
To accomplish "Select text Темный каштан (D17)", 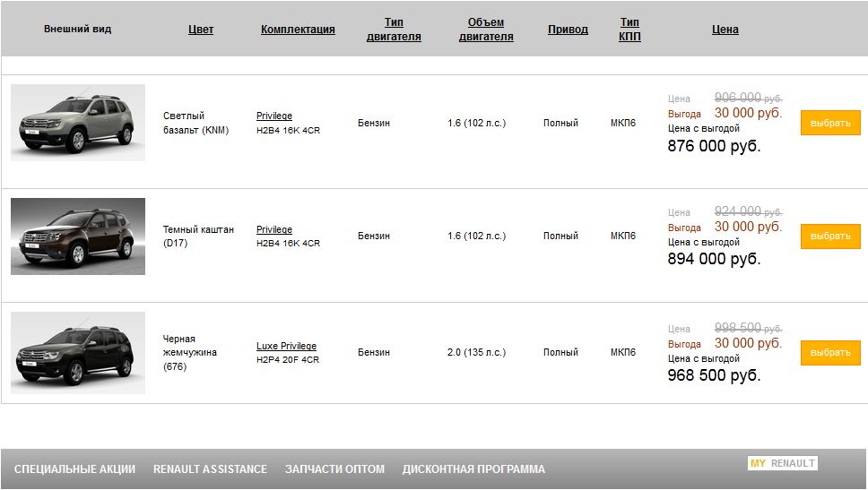I will (x=198, y=236).
